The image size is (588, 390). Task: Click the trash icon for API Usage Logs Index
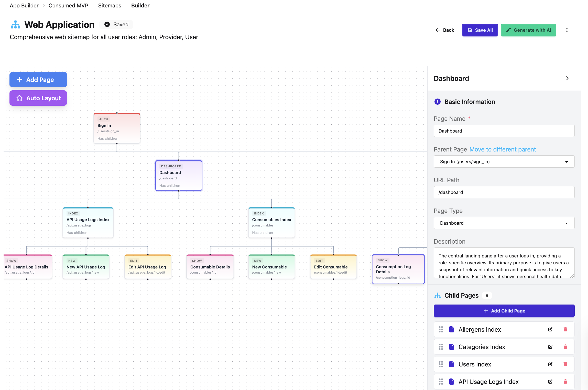coord(565,381)
